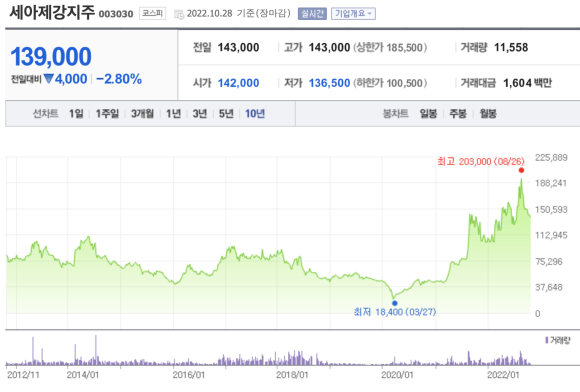Click the 112,945 y-axis label

pyautogui.click(x=551, y=235)
